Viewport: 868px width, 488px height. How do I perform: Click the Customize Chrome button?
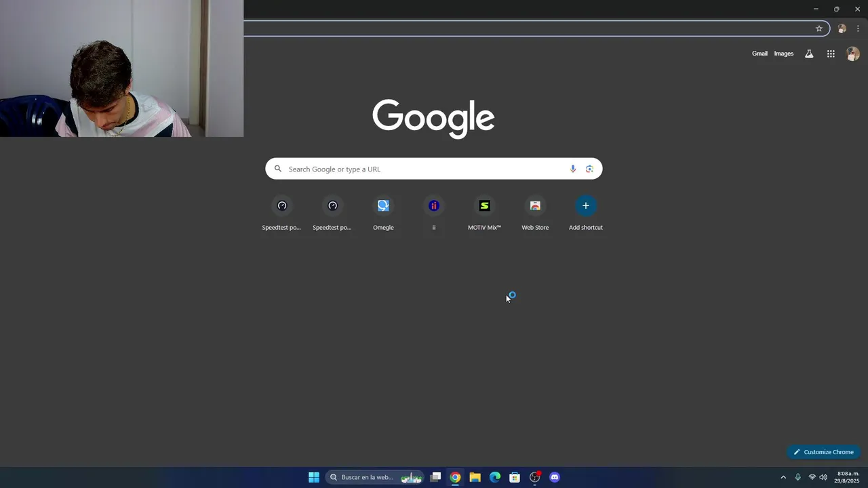(x=824, y=452)
